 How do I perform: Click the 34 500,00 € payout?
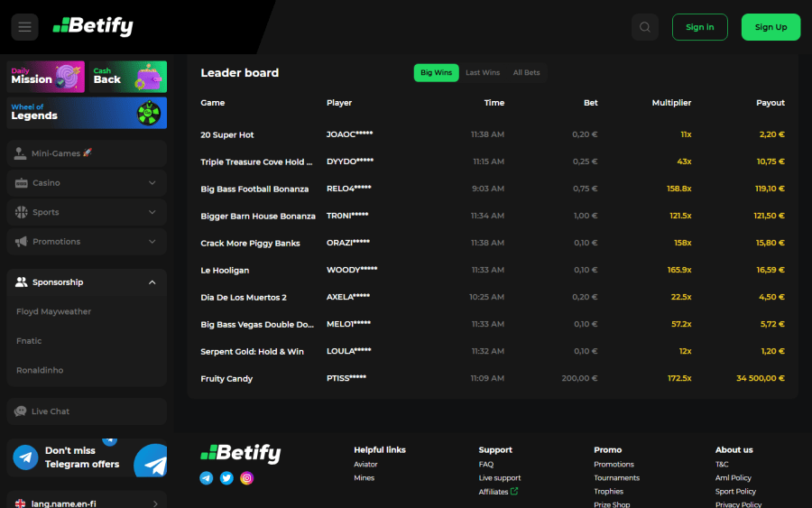pyautogui.click(x=761, y=379)
